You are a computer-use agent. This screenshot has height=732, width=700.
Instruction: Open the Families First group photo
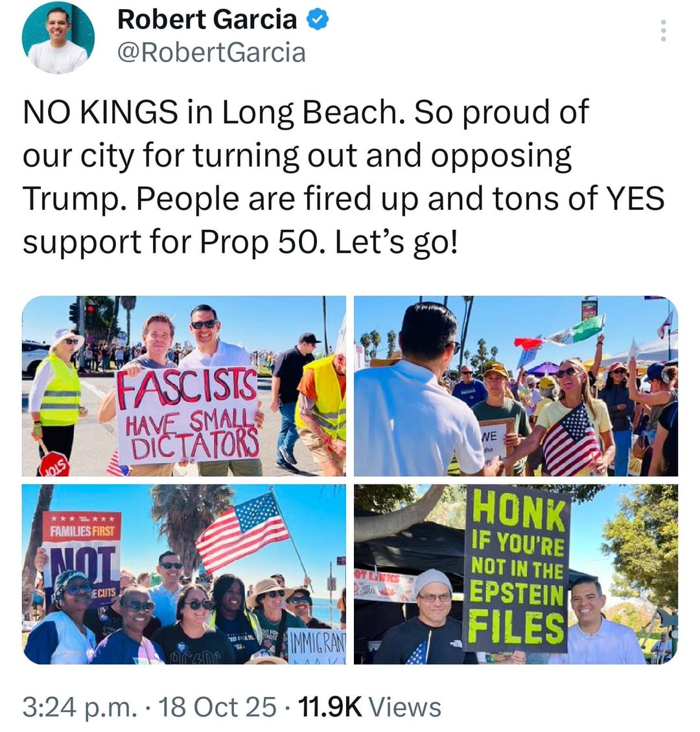click(x=184, y=574)
